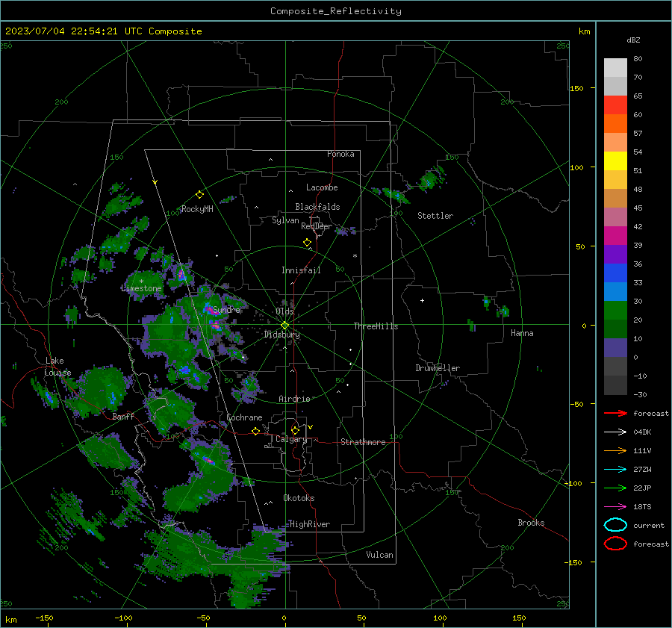Image resolution: width=672 pixels, height=628 pixels.
Task: Click the Composite_Reflectivity title text
Action: coord(335,11)
